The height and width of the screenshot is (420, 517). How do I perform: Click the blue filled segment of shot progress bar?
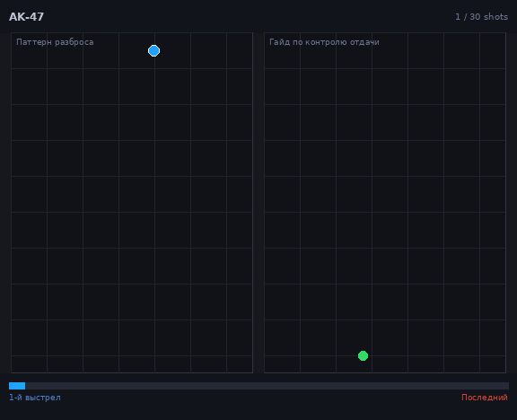(x=17, y=386)
